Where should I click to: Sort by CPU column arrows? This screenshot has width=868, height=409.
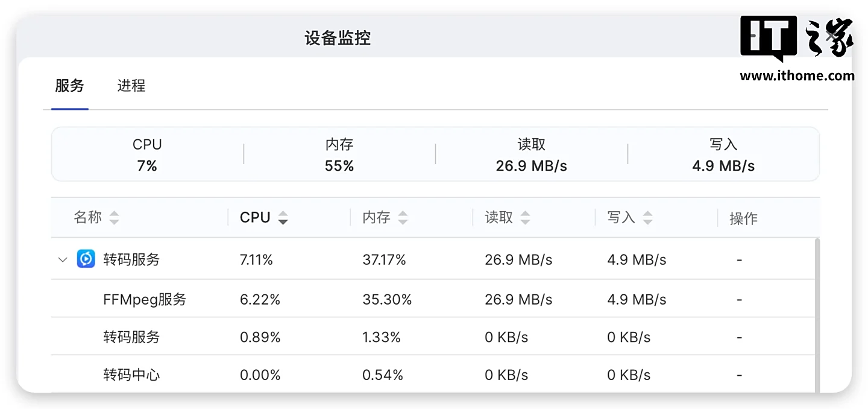(x=283, y=218)
